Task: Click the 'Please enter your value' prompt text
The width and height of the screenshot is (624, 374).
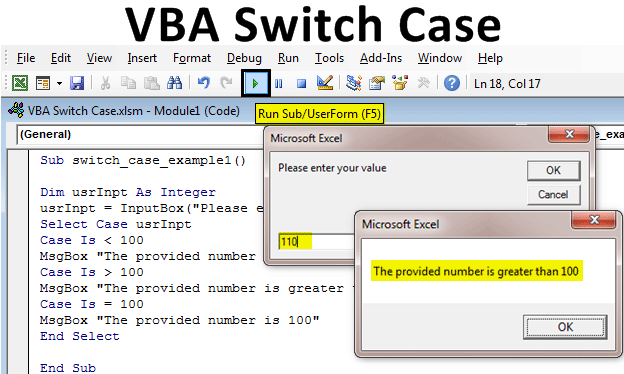Action: [332, 168]
